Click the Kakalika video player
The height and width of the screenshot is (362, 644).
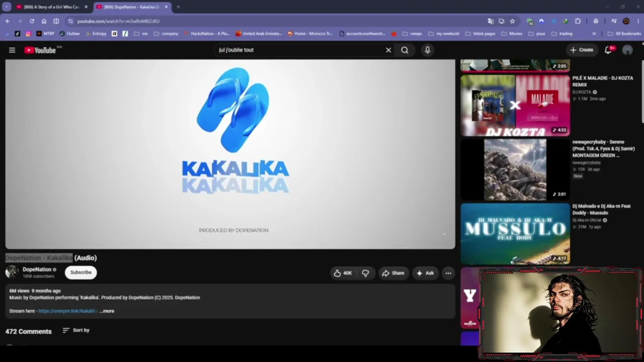click(230, 154)
